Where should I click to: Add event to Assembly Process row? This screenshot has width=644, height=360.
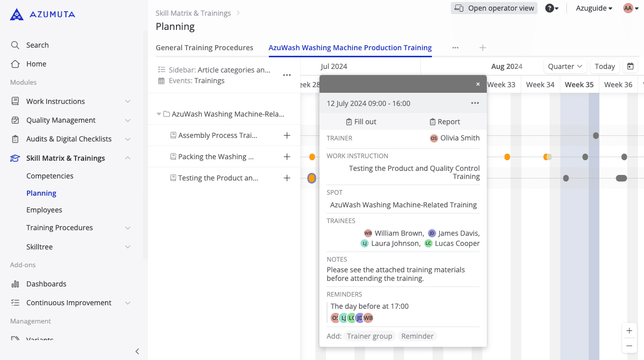click(287, 135)
